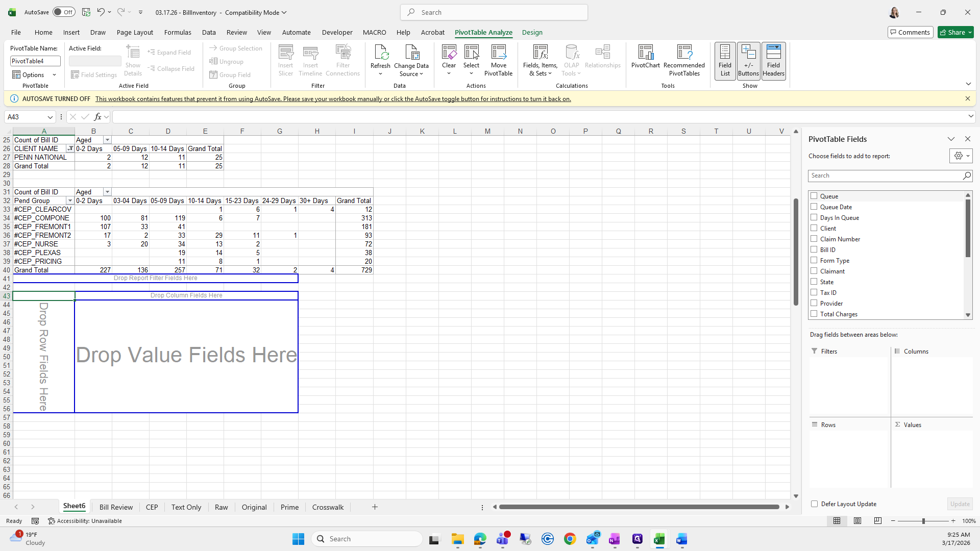Viewport: 980px width, 551px height.
Task: Toggle the AutoSave switch
Action: [64, 12]
